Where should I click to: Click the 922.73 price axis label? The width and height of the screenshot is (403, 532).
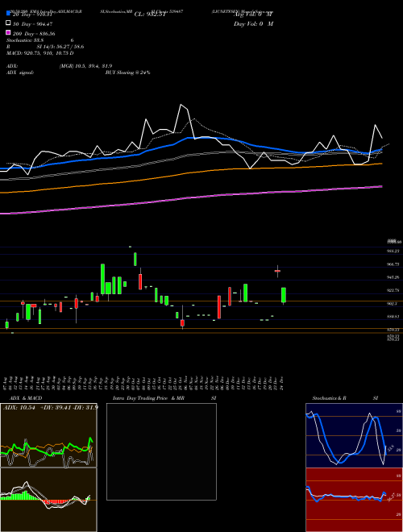(393, 290)
